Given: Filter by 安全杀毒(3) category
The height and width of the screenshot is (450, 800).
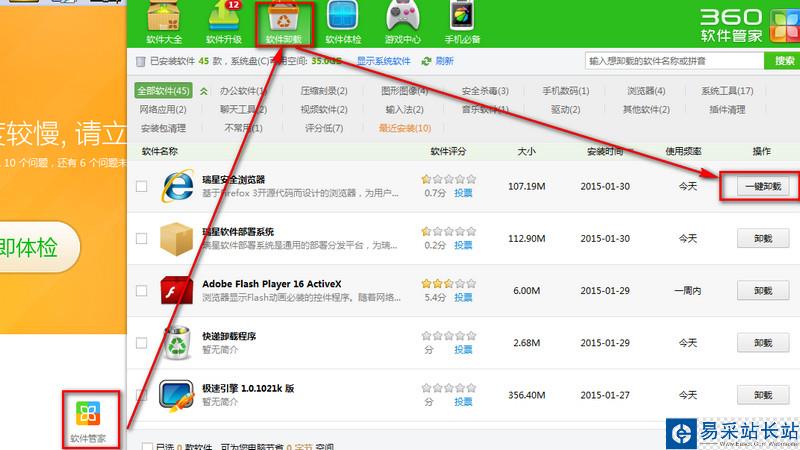Looking at the screenshot, I should pyautogui.click(x=485, y=91).
